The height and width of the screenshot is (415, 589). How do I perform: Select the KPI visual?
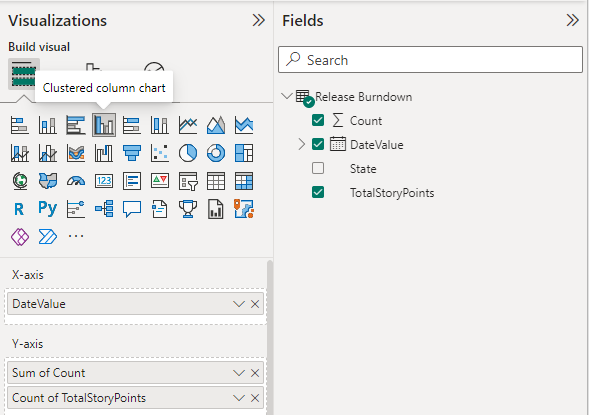[x=160, y=181]
